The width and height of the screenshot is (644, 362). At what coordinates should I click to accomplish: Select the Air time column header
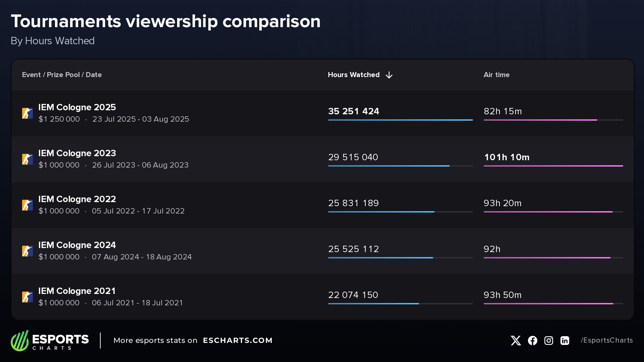(x=496, y=75)
